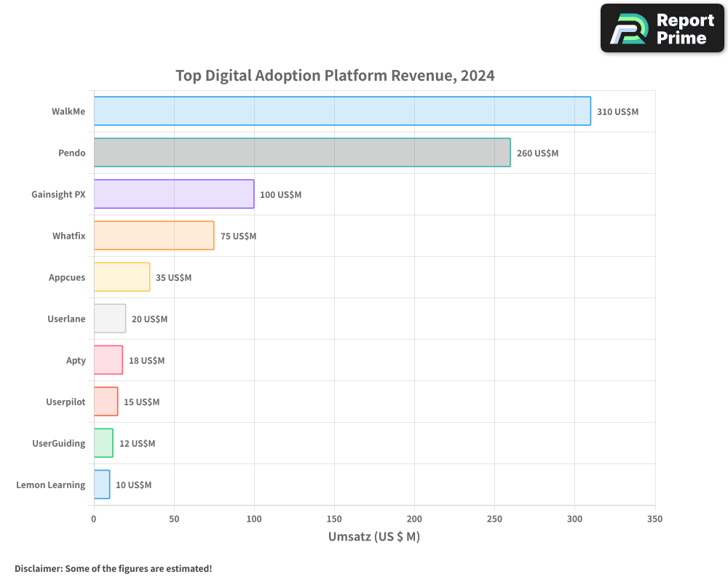Click the chart title text
The width and height of the screenshot is (728, 582).
click(335, 75)
